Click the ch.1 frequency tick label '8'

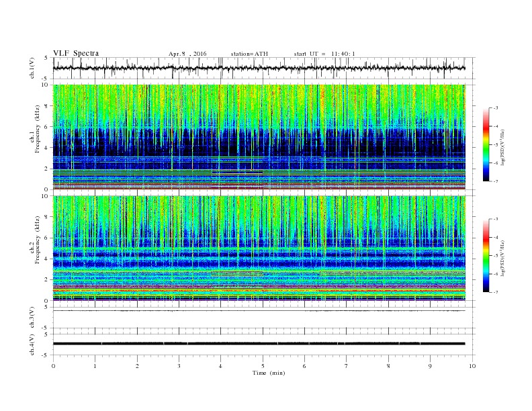pyautogui.click(x=46, y=106)
